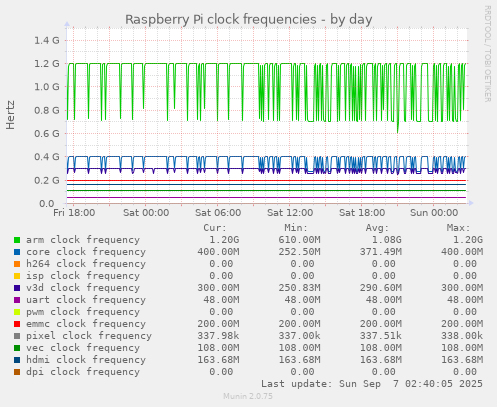Select the emmc clock frequency legend label
Viewport: 497px width, 407px height.
[86, 324]
